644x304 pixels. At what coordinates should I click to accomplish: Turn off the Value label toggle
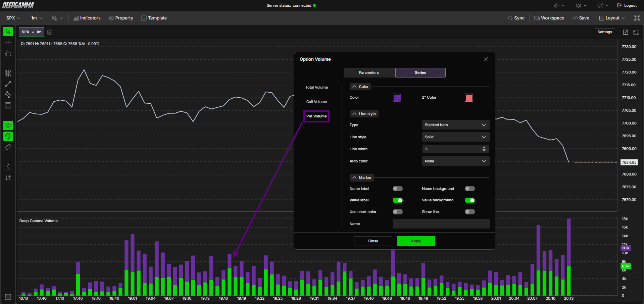[x=398, y=200]
